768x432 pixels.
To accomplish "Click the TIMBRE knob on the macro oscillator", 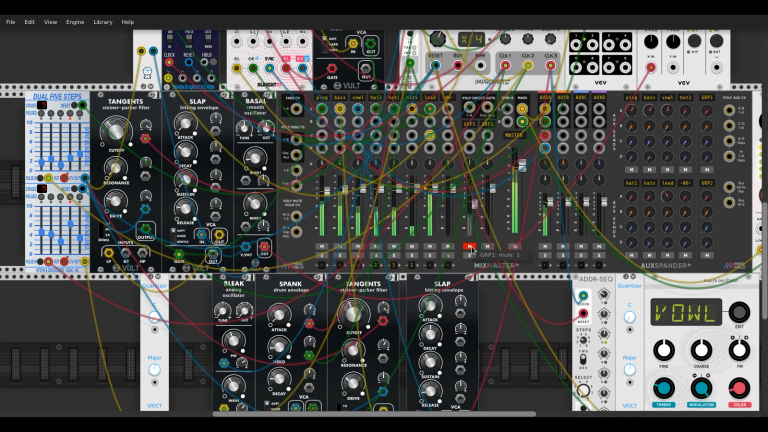I will (663, 388).
